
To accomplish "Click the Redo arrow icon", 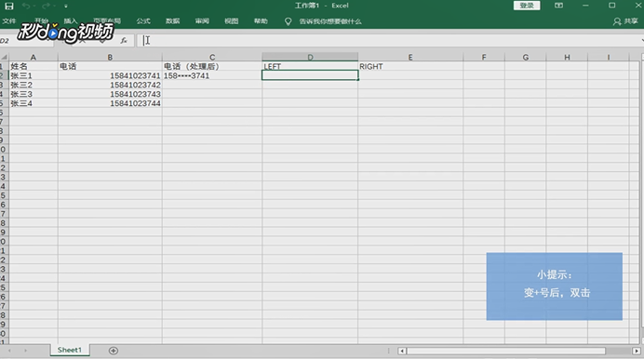I will pos(46,6).
